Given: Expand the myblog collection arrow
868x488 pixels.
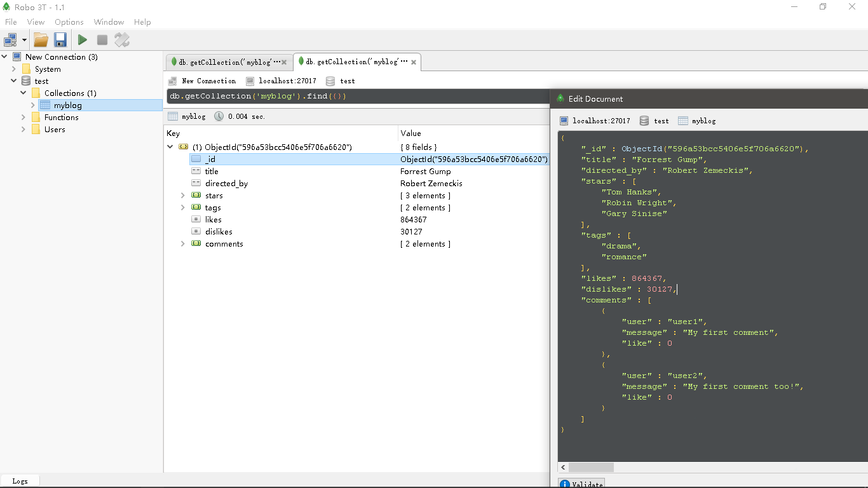Looking at the screenshot, I should coord(33,105).
